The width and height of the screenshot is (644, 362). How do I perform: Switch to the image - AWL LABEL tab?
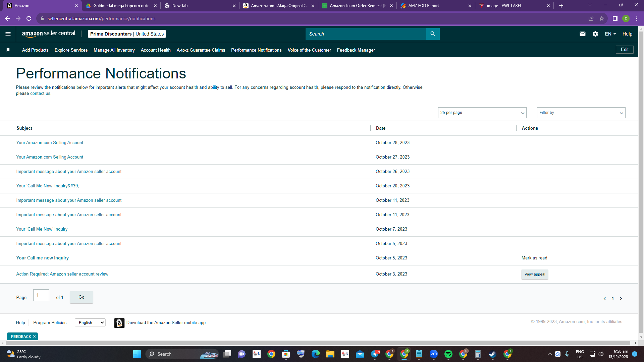(515, 6)
